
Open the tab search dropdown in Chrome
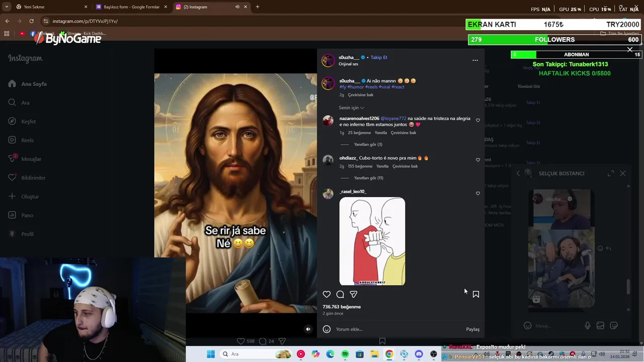tap(7, 7)
